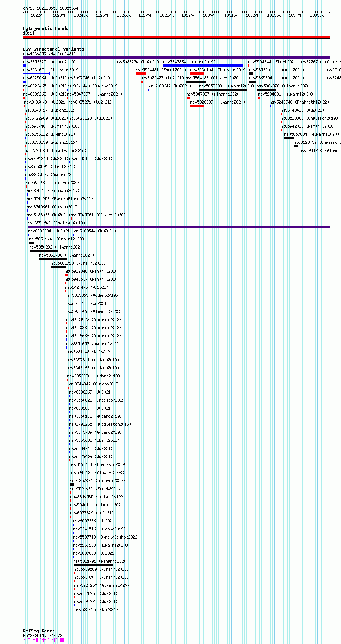Click the Cytogenetic Bands track title
Image resolution: width=341 pixels, height=644 pixels.
[x=45, y=28]
